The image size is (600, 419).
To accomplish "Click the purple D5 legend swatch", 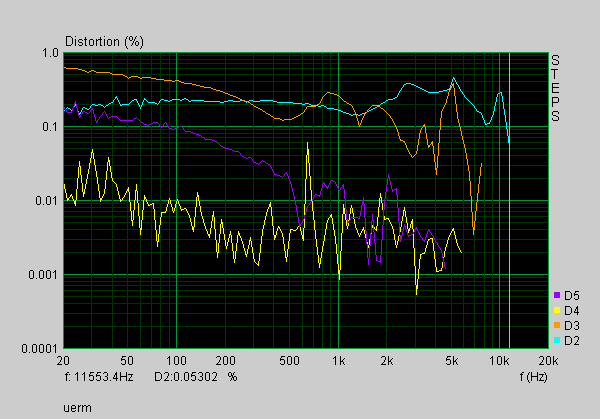I will [557, 295].
